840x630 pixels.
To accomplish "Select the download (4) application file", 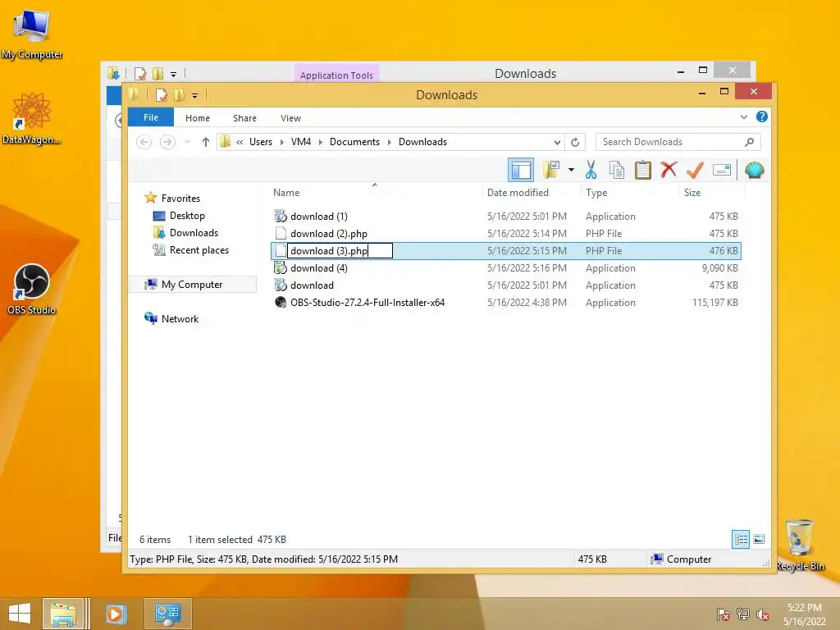I will point(319,268).
